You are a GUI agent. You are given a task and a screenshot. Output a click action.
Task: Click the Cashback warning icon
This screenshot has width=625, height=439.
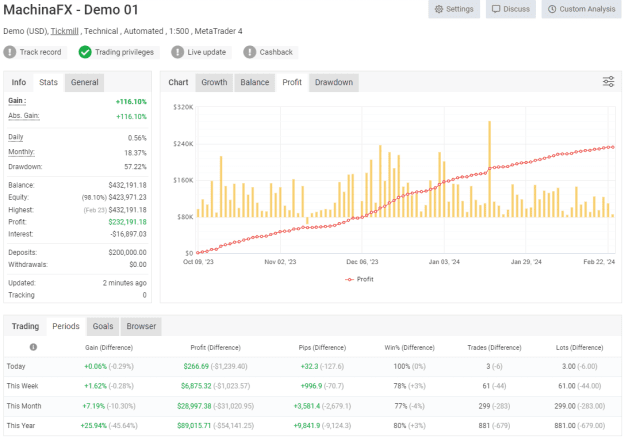click(250, 52)
